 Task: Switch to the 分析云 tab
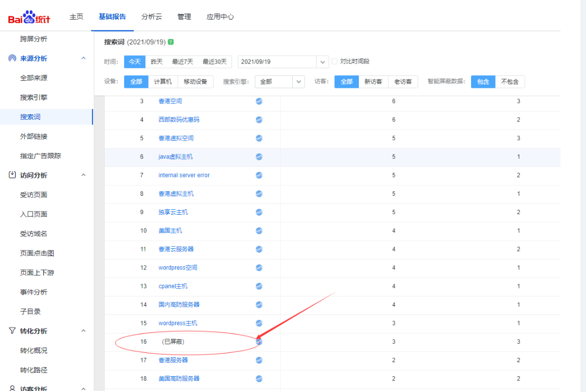[151, 17]
